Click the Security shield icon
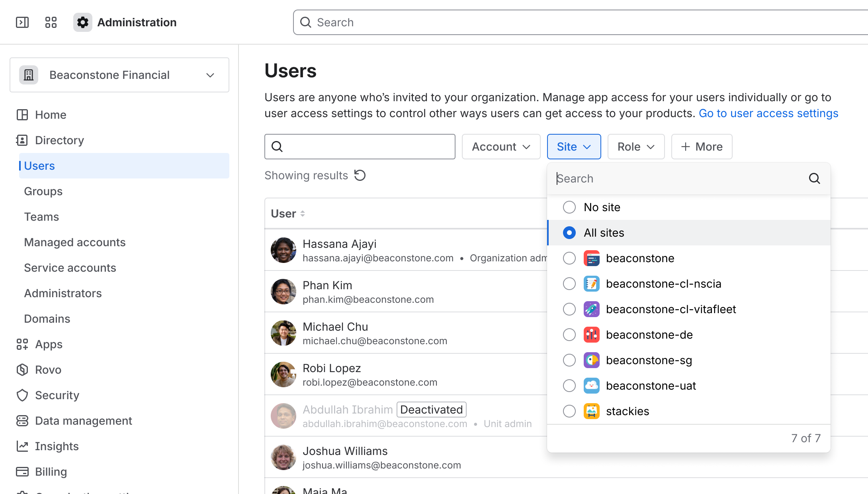868x494 pixels. click(x=22, y=395)
